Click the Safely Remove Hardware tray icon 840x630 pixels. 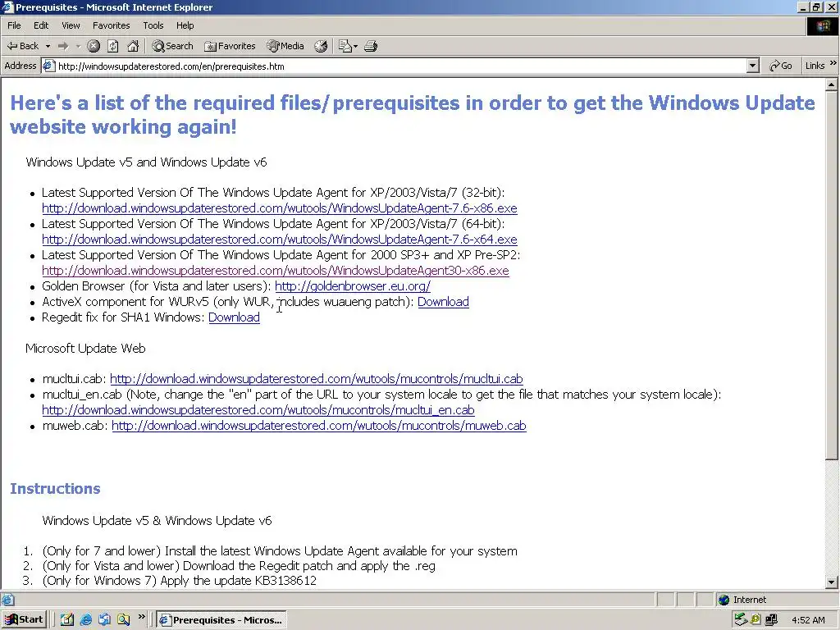point(740,620)
